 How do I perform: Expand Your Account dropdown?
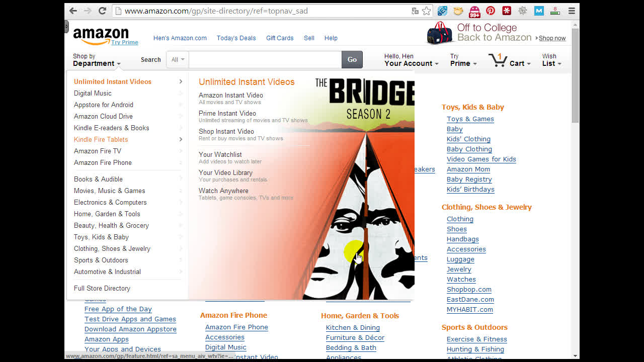[x=411, y=60]
